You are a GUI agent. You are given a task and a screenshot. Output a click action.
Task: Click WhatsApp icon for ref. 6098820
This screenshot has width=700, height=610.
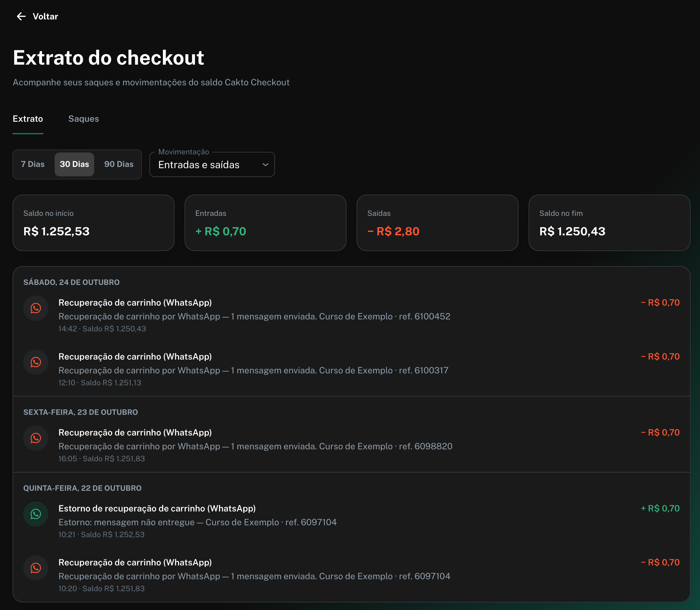36,438
